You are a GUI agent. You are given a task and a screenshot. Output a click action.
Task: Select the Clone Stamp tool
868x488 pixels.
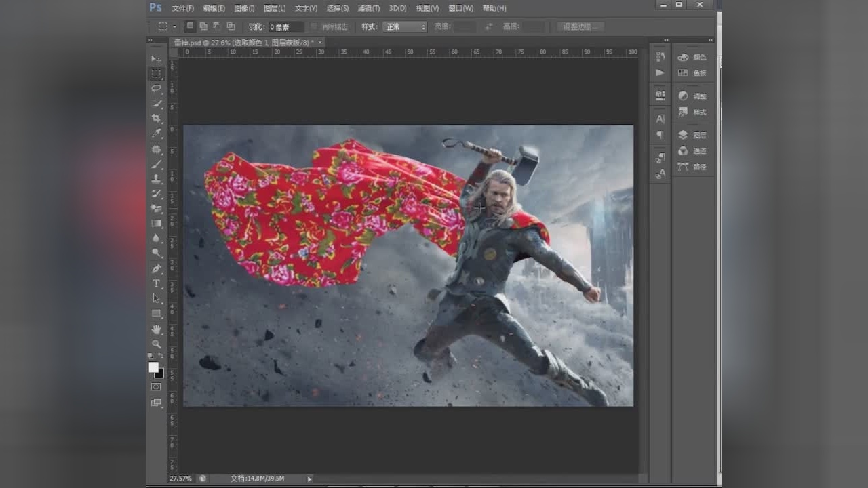[157, 179]
